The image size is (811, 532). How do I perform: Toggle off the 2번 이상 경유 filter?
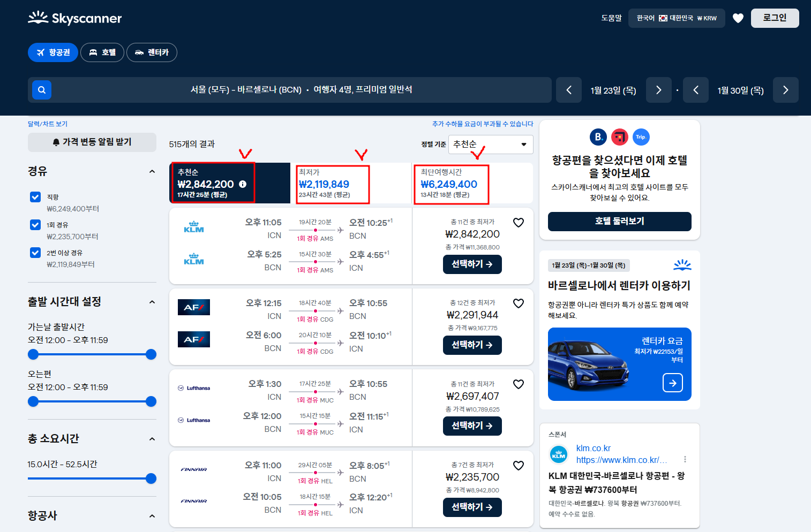pos(35,252)
